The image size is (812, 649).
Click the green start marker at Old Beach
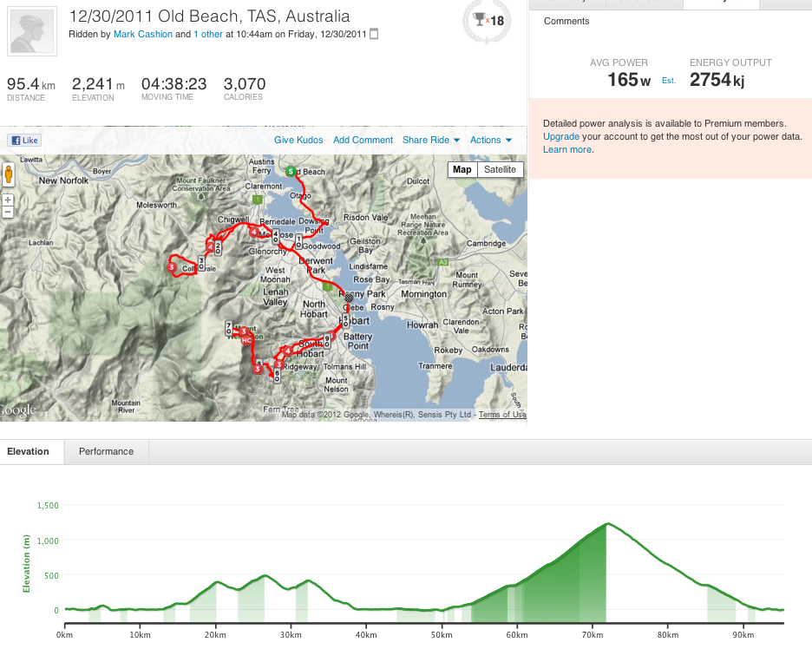coord(291,171)
